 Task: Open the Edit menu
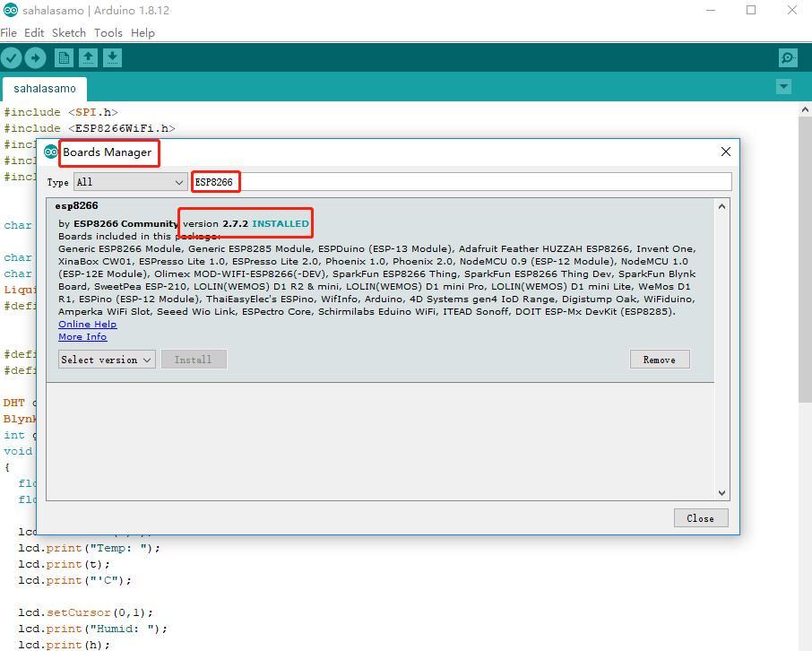click(34, 32)
